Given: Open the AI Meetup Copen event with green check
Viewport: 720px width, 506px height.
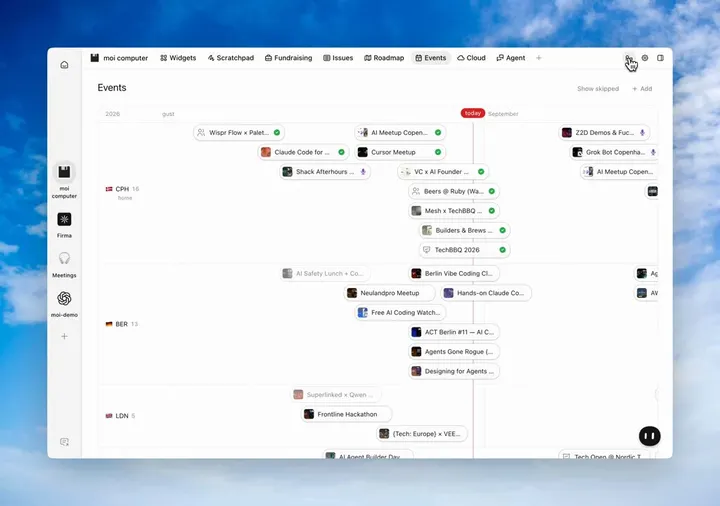Looking at the screenshot, I should [400, 133].
